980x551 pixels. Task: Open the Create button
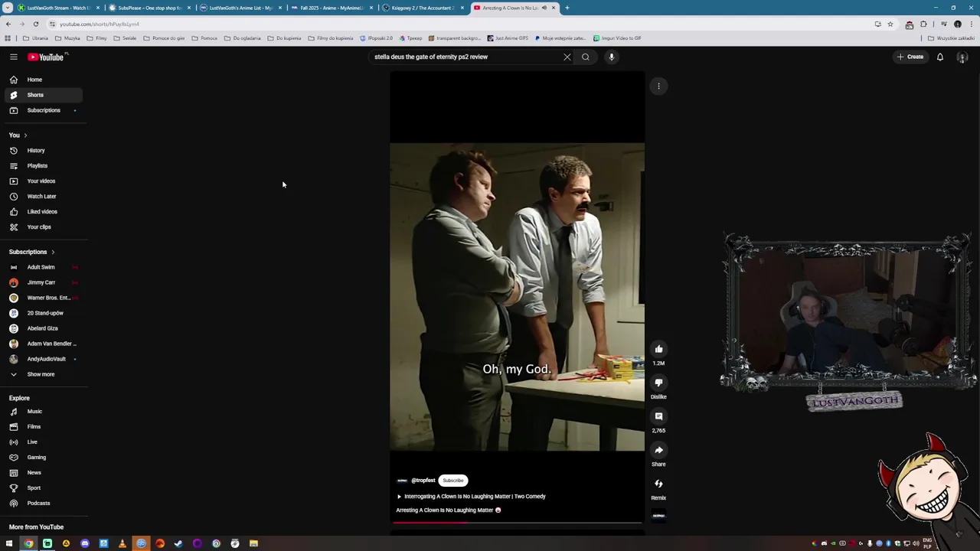[x=911, y=57]
